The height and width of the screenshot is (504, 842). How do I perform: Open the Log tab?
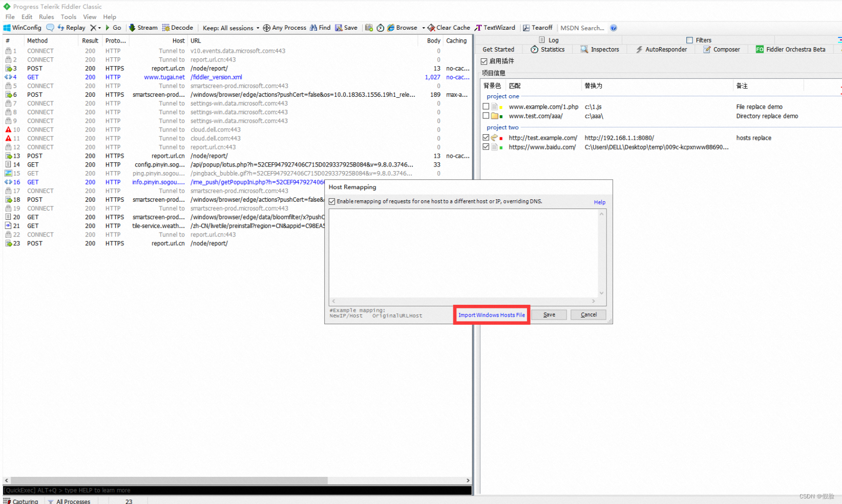click(549, 40)
